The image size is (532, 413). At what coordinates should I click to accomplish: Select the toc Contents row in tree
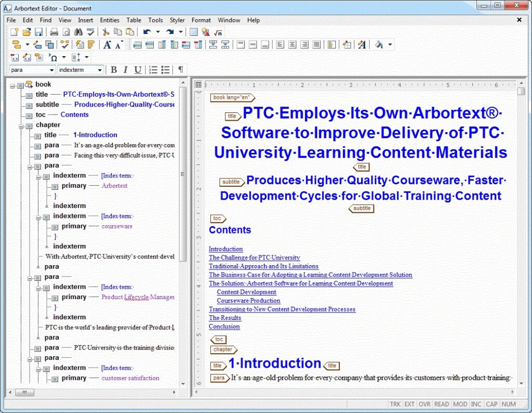tap(62, 115)
